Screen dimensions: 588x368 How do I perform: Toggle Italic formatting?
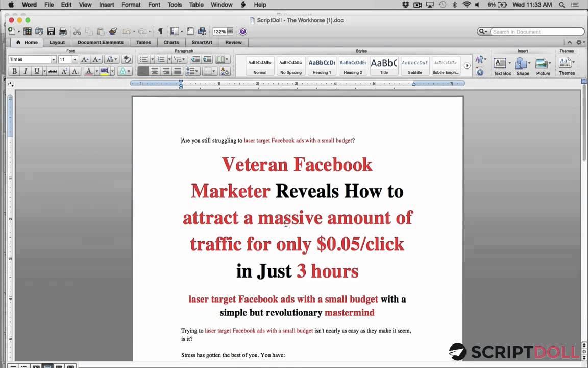pos(26,71)
